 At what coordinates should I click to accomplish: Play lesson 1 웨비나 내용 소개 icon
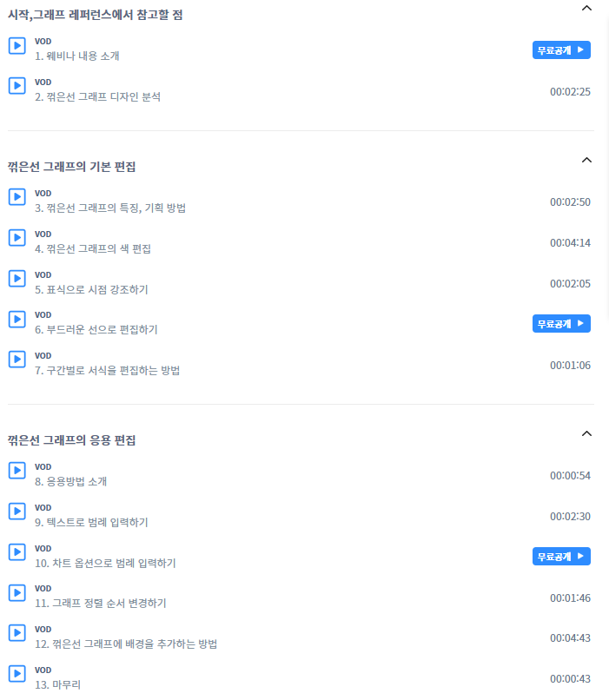[x=17, y=45]
